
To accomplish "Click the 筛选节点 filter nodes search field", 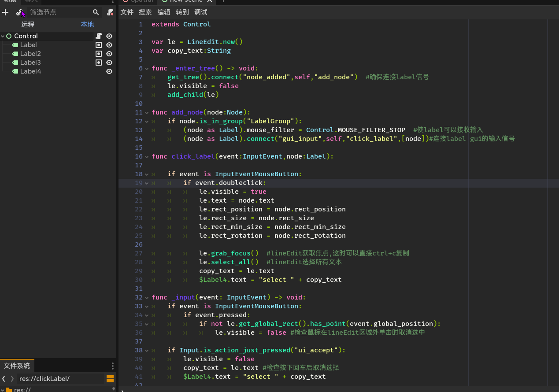I will [x=59, y=12].
